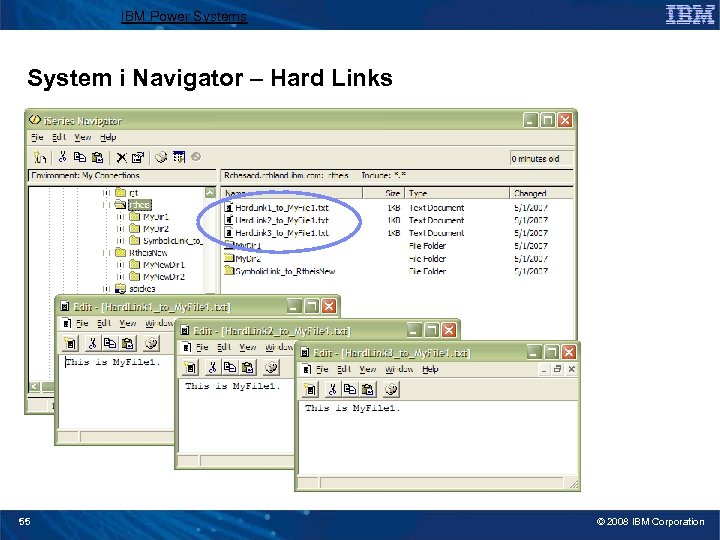This screenshot has width=720, height=540.
Task: Click Paste icon in HardLink3 editor toolbar
Action: tap(367, 389)
